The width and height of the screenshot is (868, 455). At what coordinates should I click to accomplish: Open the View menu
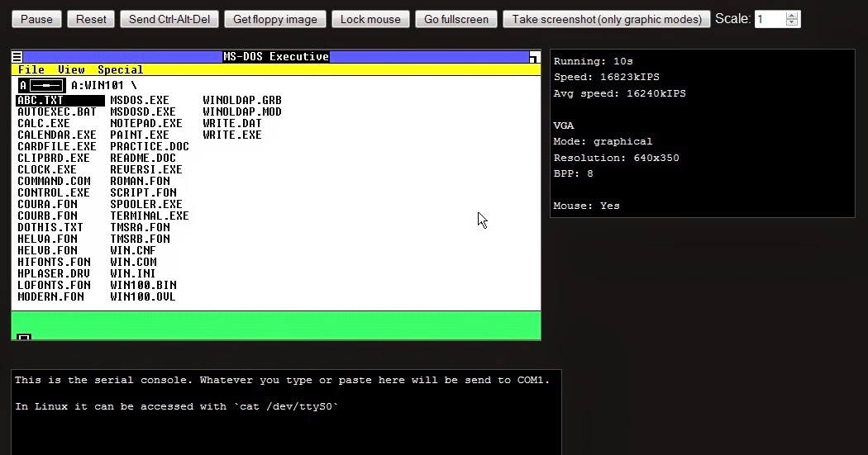pyautogui.click(x=71, y=69)
